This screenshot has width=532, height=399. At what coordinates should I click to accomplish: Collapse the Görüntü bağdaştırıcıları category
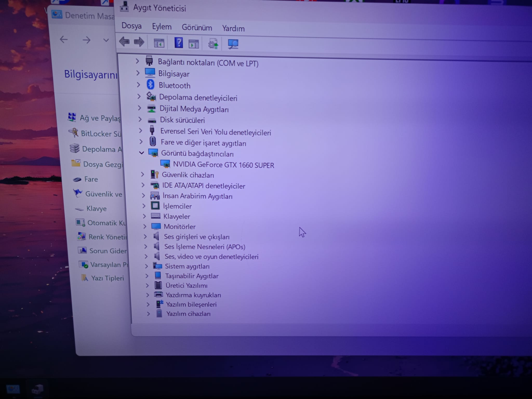[142, 153]
